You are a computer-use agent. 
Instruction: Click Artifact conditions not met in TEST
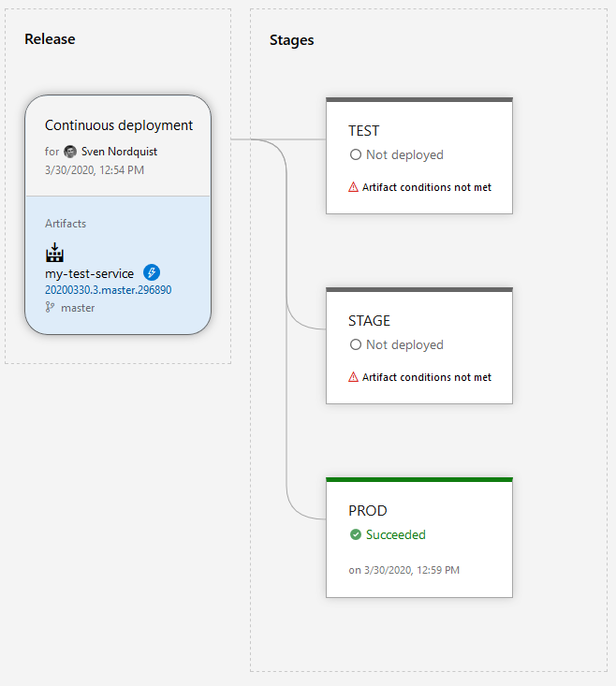(427, 187)
